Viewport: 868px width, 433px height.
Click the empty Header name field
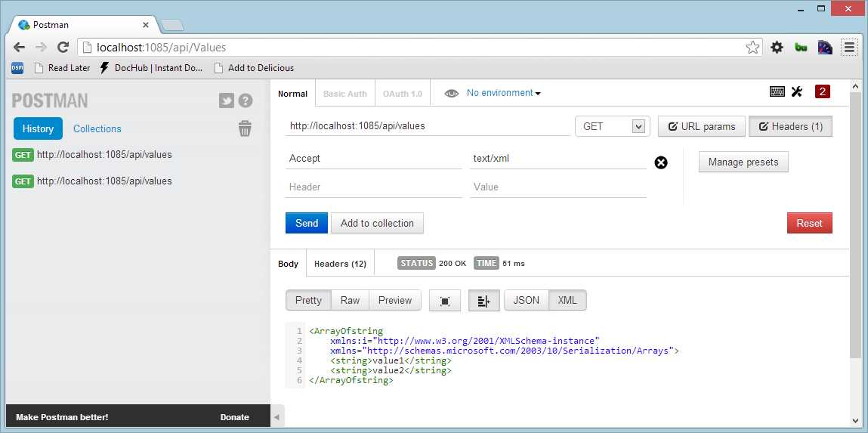[374, 187]
